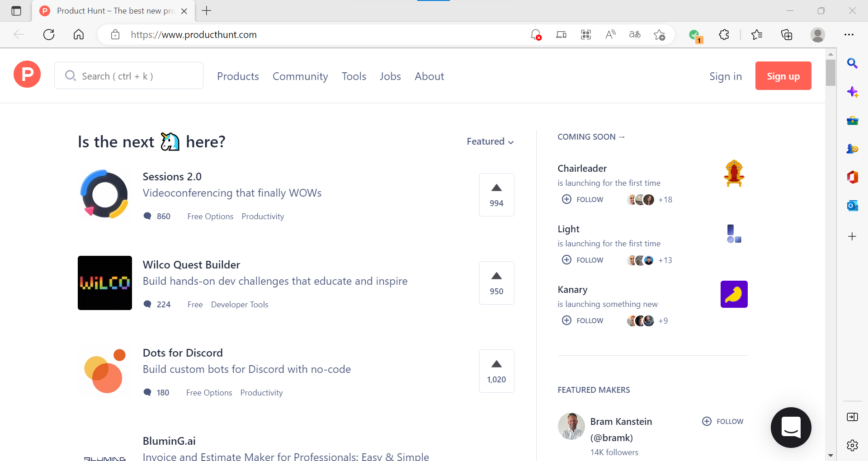Open Productivity tag under Sessions 2.0
The width and height of the screenshot is (868, 461).
[x=263, y=216]
